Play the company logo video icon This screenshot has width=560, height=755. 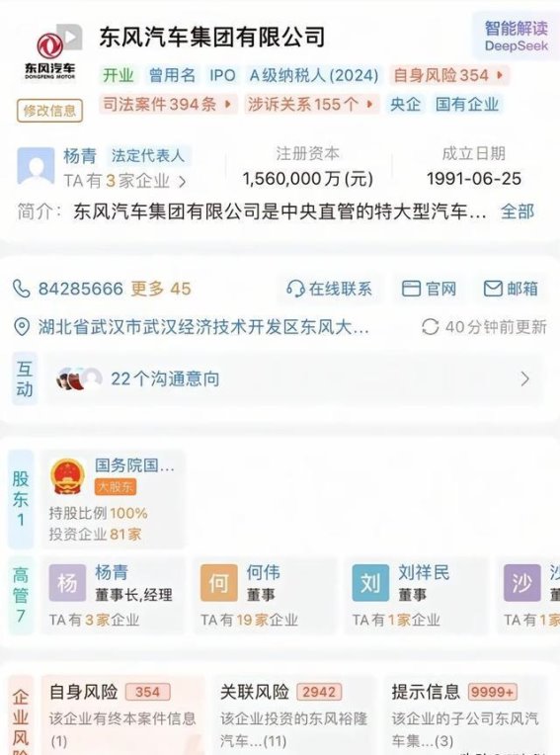click(70, 37)
